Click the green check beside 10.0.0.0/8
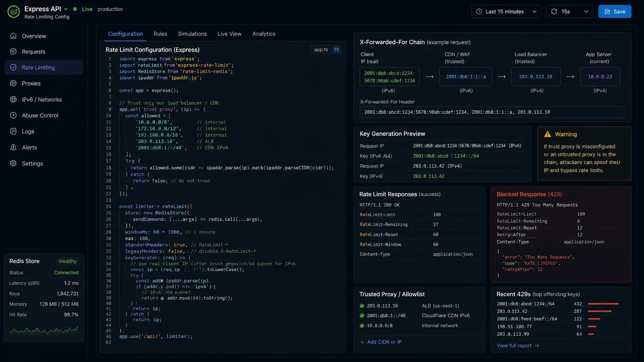 tap(362, 326)
